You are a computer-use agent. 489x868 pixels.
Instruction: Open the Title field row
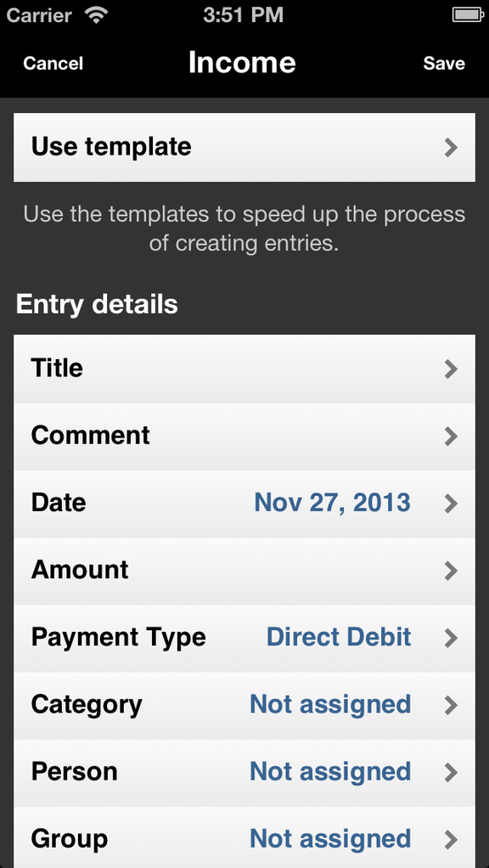tap(244, 369)
